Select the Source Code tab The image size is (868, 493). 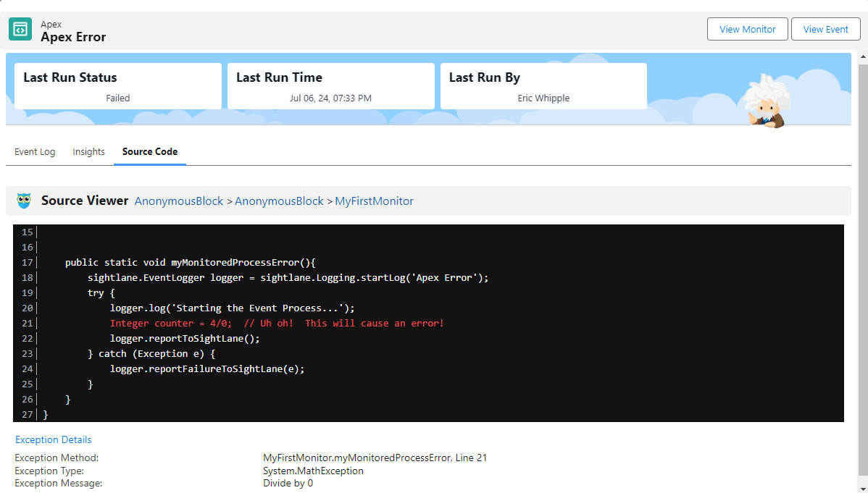[x=150, y=152]
